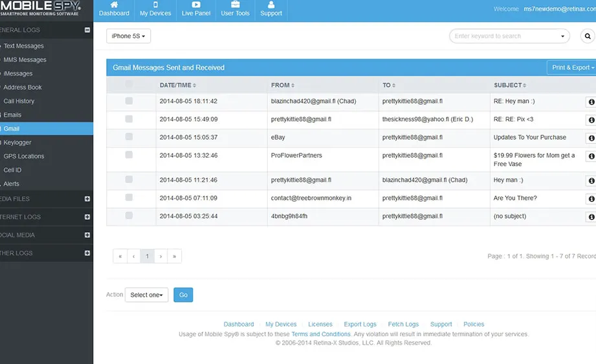Click the footer My Devices link
The width and height of the screenshot is (596, 364).
pyautogui.click(x=281, y=324)
